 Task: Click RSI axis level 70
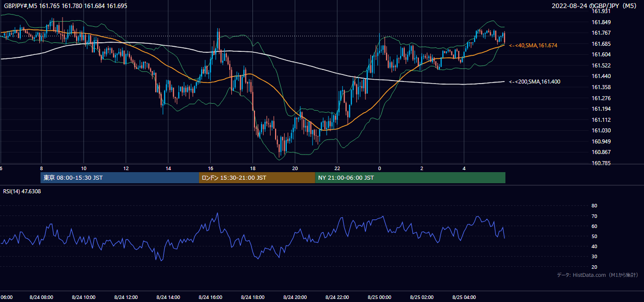[595, 216]
